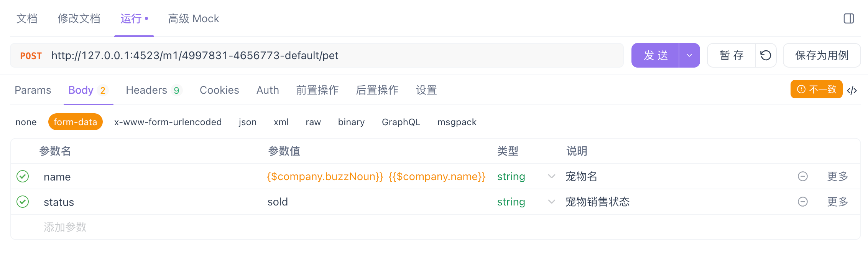Toggle the right side panel layout icon
This screenshot has width=868, height=265.
(848, 18)
